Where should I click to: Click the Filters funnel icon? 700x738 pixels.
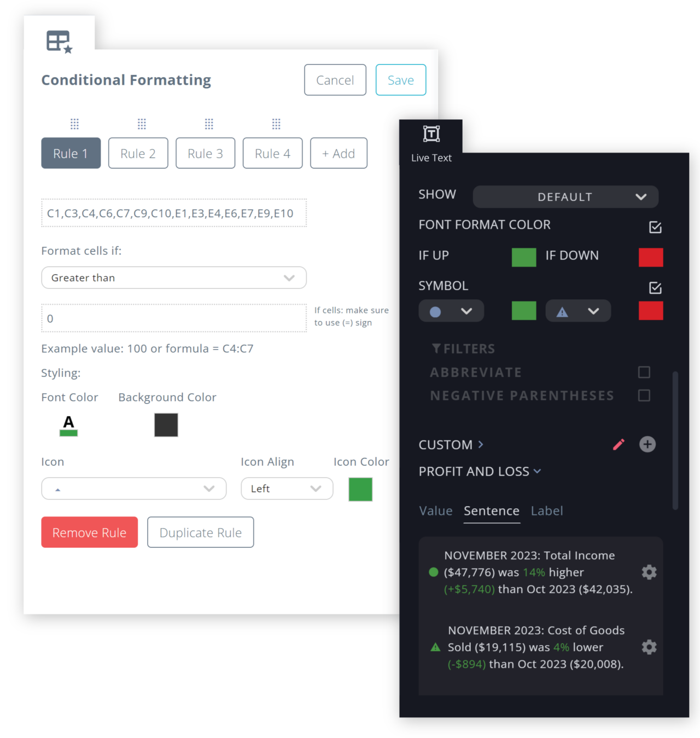tap(436, 348)
